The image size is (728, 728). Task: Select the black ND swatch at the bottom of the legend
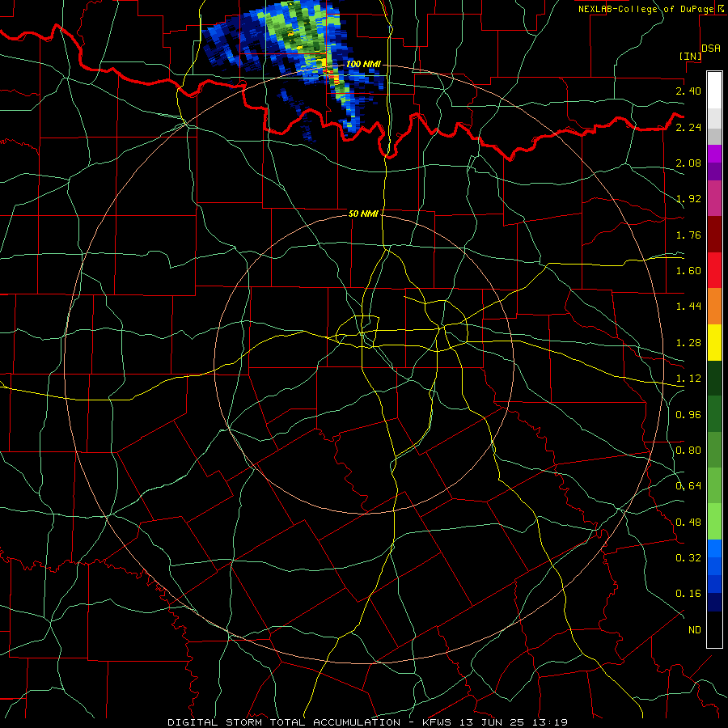714,629
